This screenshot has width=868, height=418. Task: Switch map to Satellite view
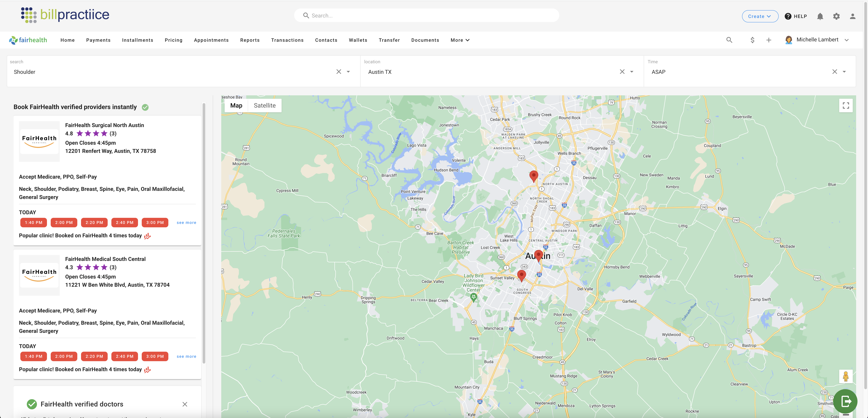(x=264, y=106)
